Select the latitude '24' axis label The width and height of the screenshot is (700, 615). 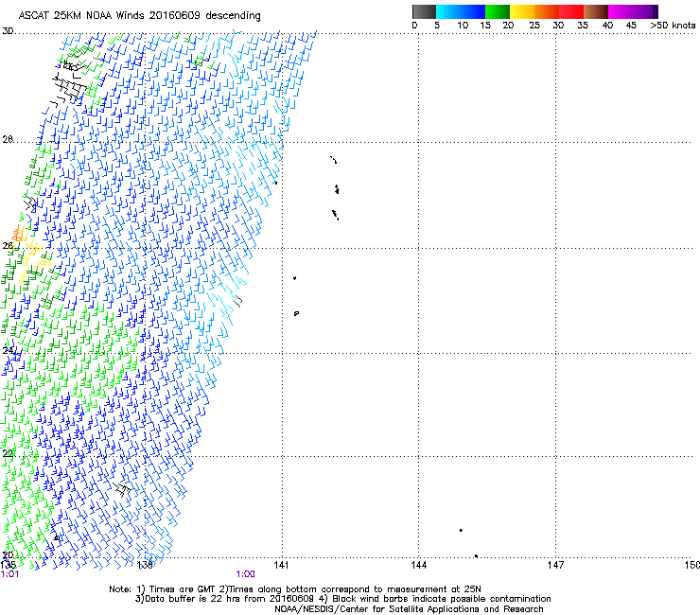[8, 350]
